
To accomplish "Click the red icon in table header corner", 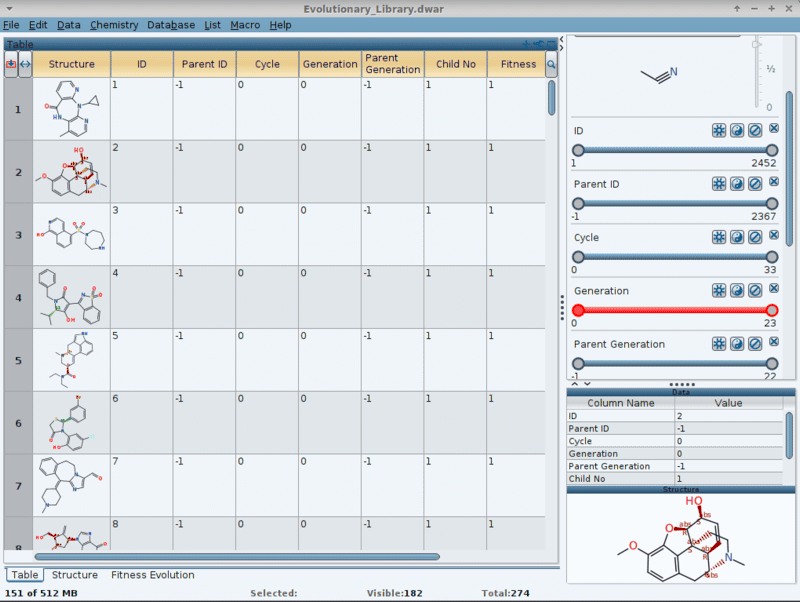I will (11, 64).
